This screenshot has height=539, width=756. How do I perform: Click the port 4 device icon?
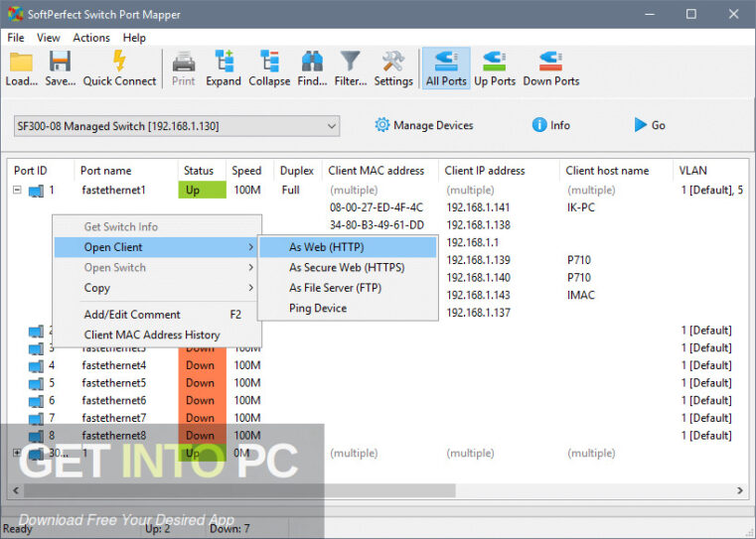pos(36,366)
